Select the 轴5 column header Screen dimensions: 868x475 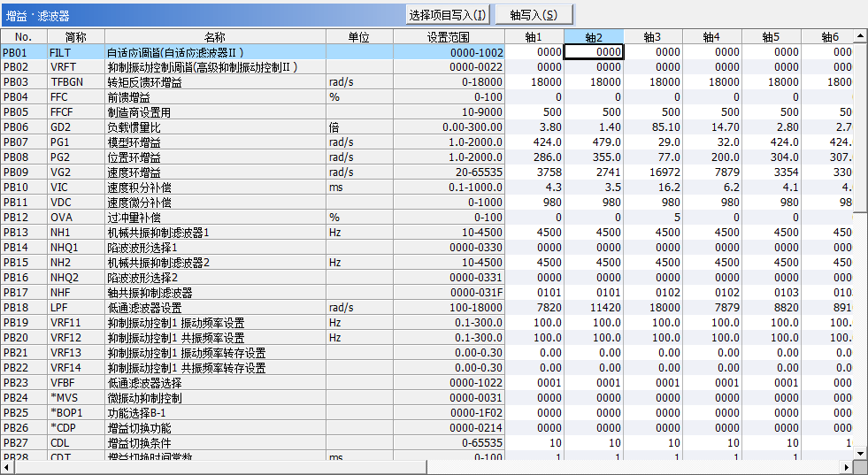[x=771, y=37]
